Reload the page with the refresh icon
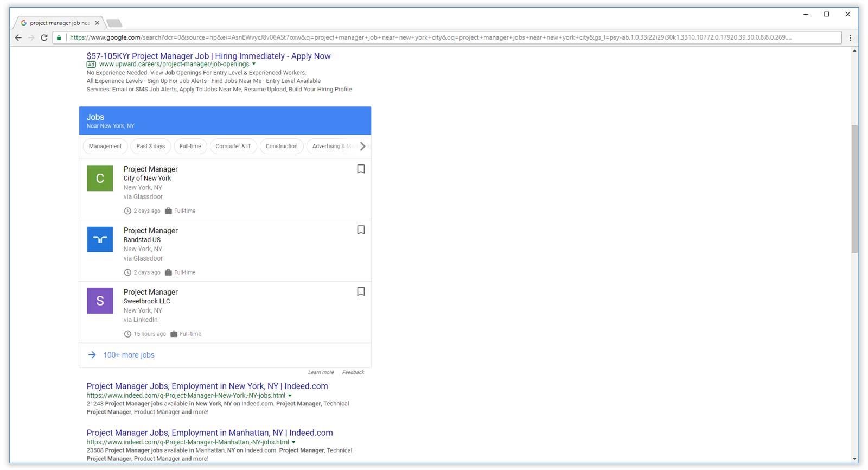 44,37
